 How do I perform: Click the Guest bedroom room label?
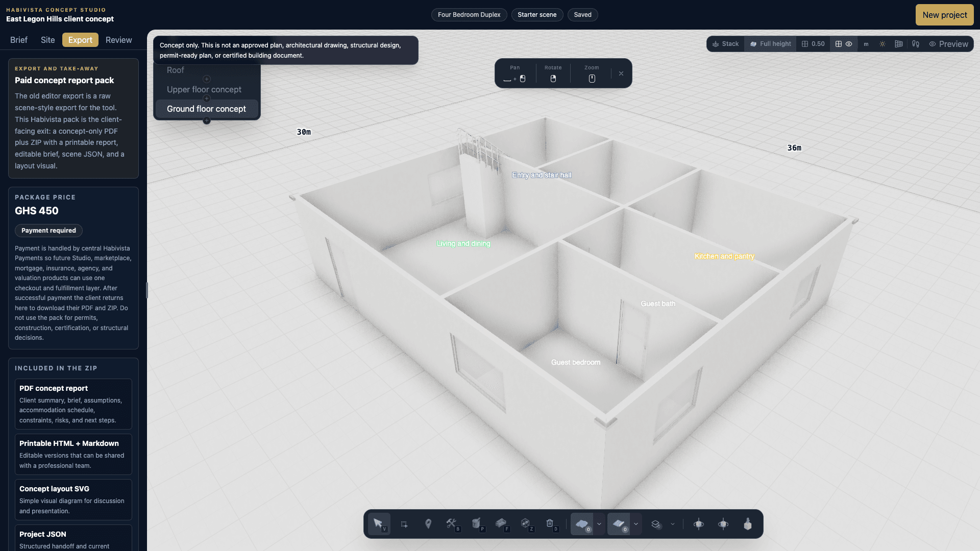point(576,362)
